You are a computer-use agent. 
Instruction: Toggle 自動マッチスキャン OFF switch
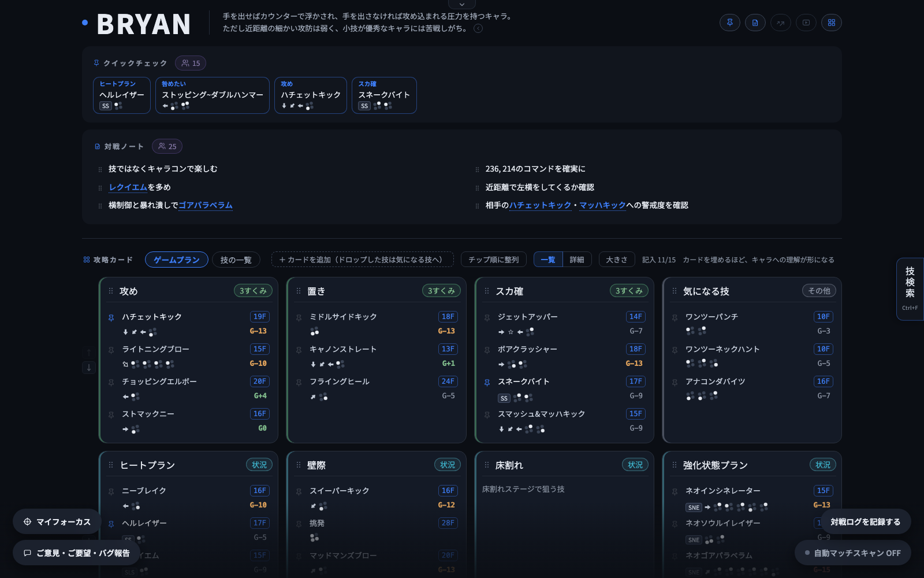[852, 553]
